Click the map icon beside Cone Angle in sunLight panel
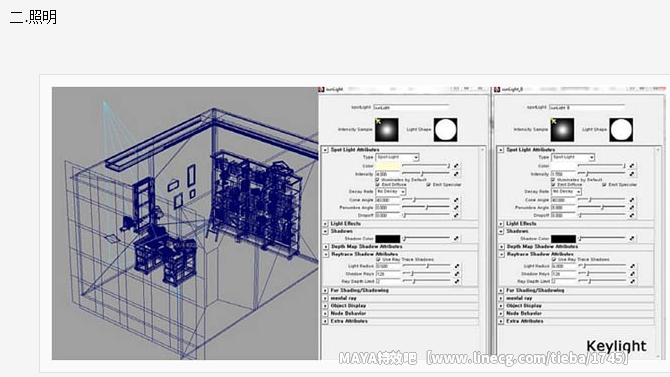This screenshot has height=377, width=670. pos(456,200)
